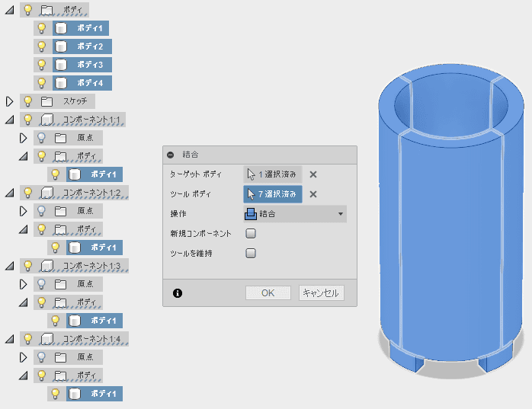Show 原点 folder under コンポーネント1:1
The height and width of the screenshot is (409, 532).
[41, 138]
